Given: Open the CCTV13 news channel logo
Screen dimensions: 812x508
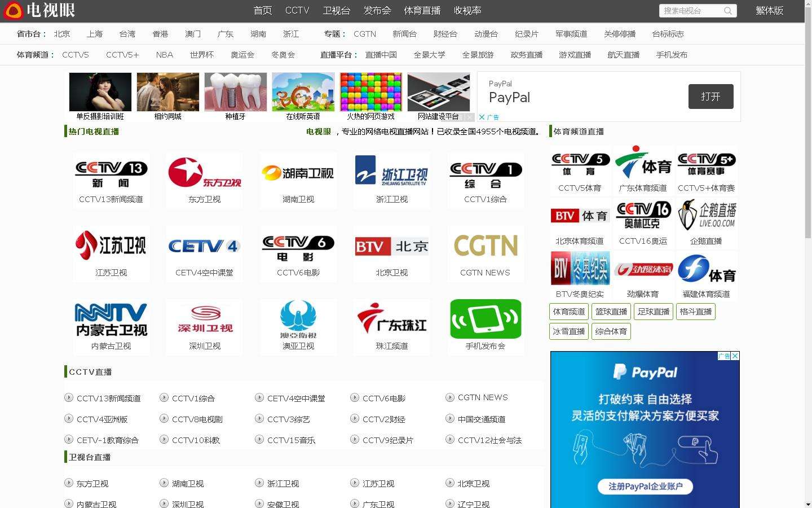Looking at the screenshot, I should [x=111, y=173].
